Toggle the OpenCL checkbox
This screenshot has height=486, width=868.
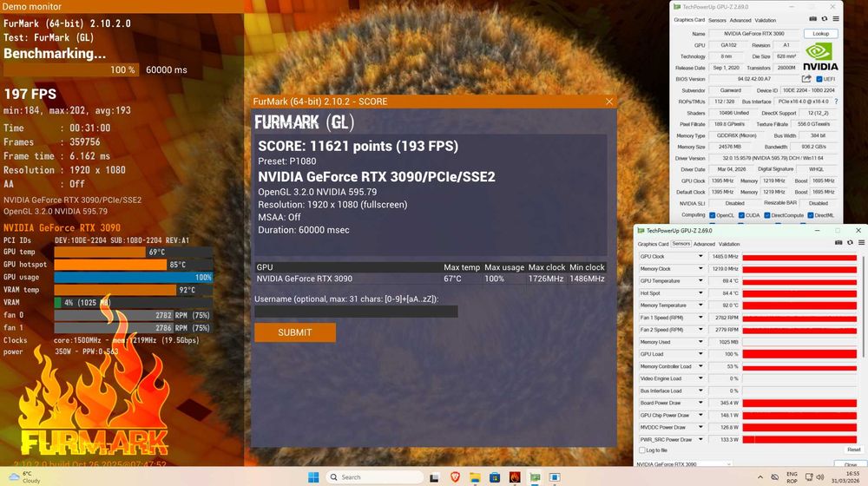coord(713,215)
